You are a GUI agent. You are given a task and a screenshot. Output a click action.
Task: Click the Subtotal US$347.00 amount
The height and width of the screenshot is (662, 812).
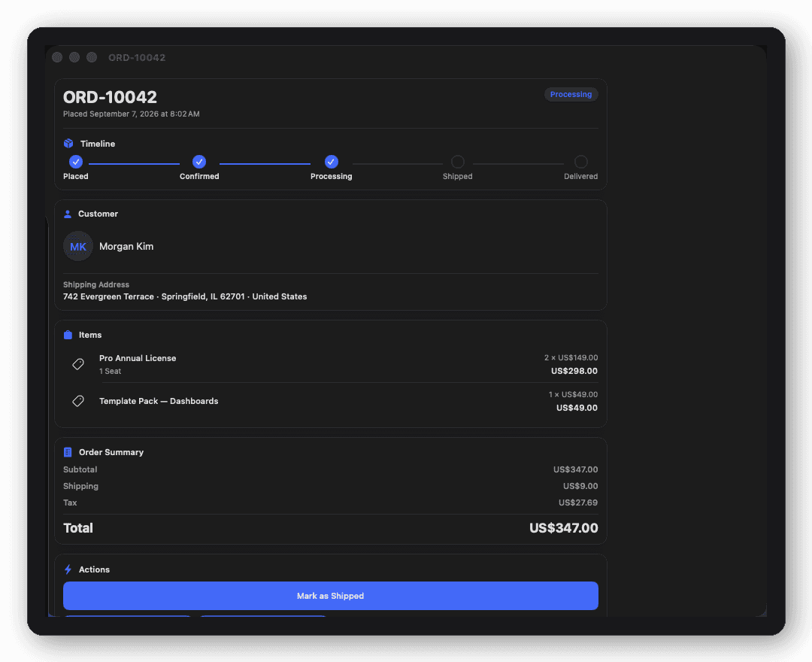tap(575, 469)
